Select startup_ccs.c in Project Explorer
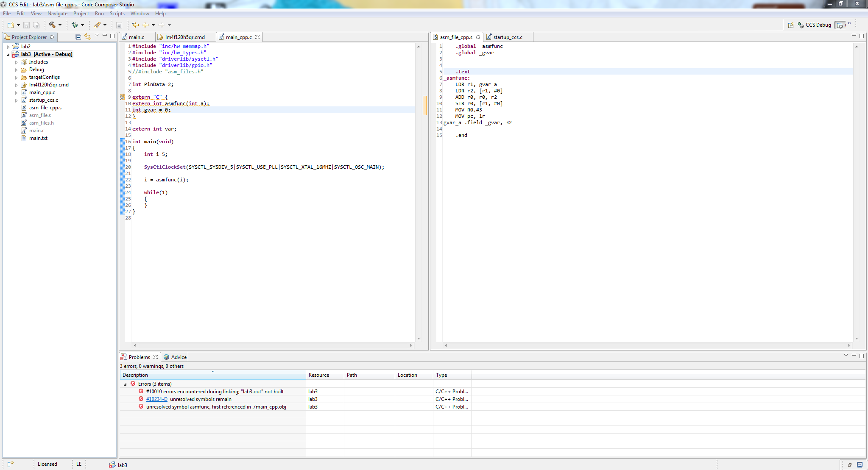 coord(43,100)
